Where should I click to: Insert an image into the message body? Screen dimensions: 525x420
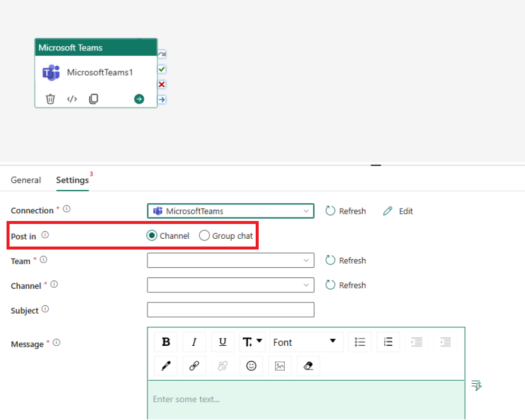[279, 366]
